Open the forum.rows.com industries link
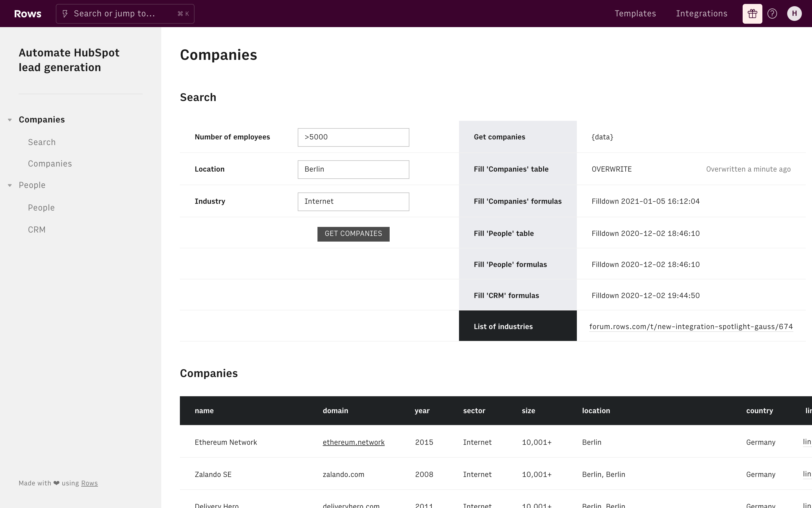 coord(691,327)
